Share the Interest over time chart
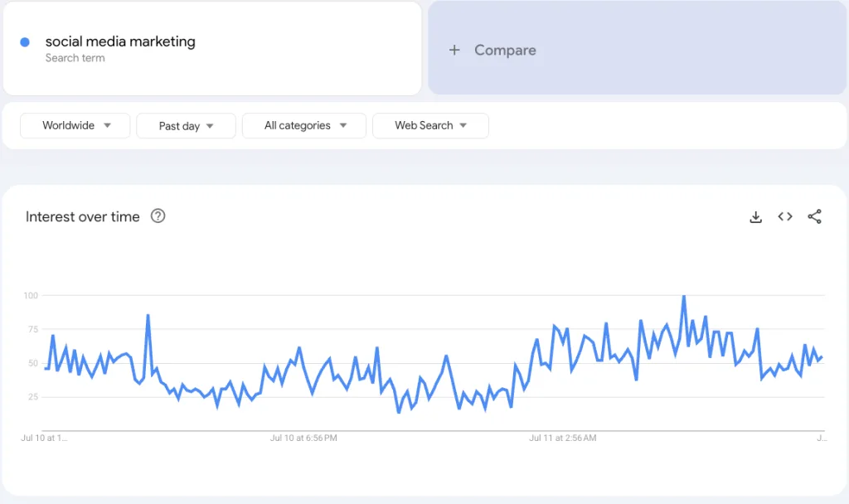849x504 pixels. click(815, 217)
